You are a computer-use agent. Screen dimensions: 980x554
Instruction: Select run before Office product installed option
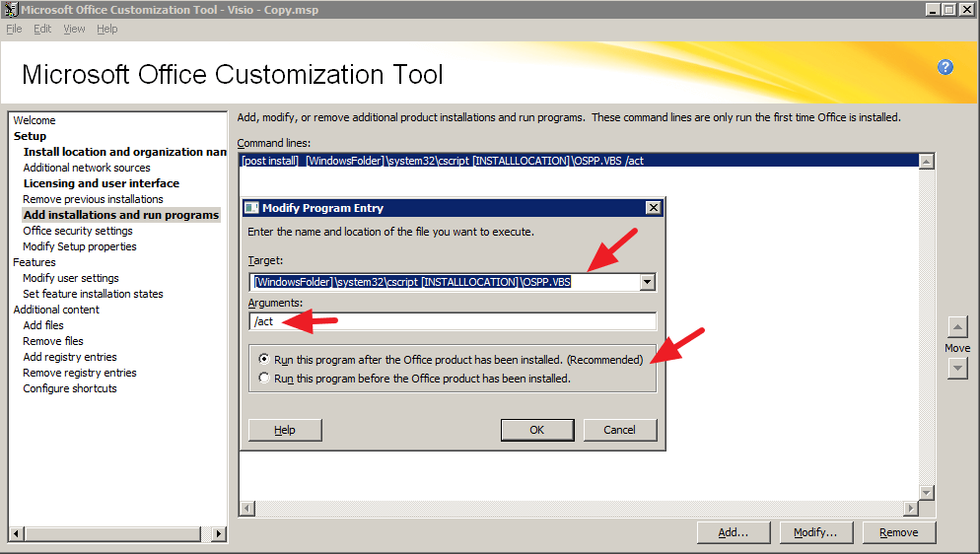[x=264, y=378]
